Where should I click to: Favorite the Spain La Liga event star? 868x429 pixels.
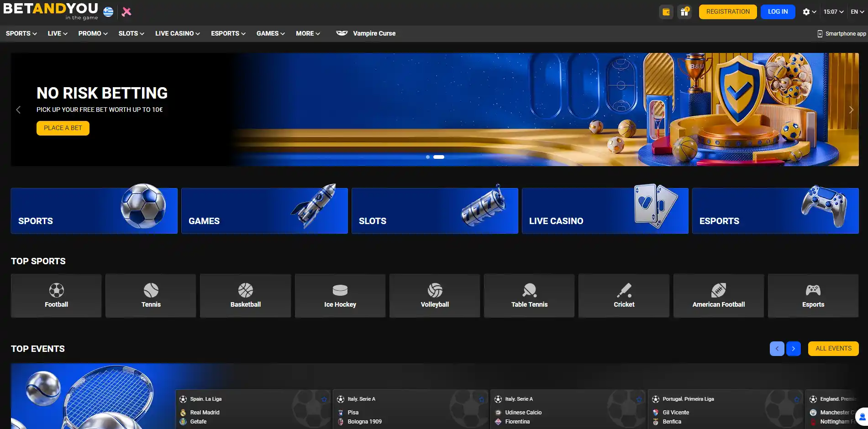[324, 399]
